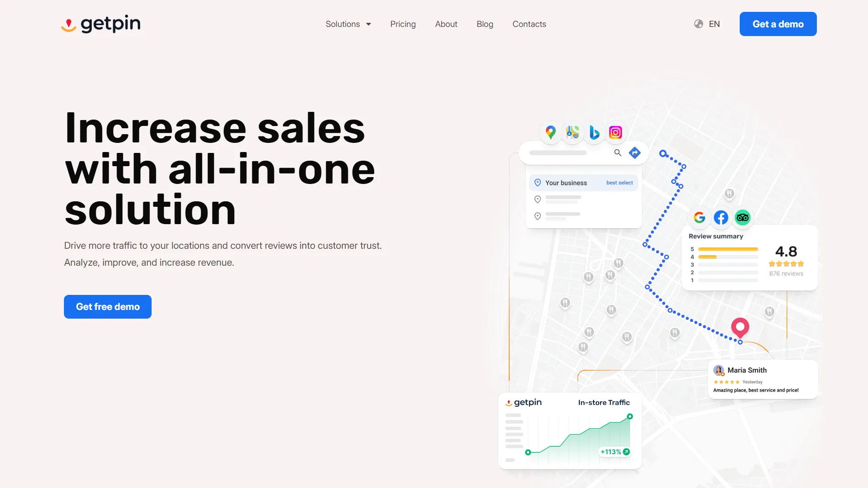
Task: Open the EN language selector
Action: pyautogui.click(x=714, y=24)
